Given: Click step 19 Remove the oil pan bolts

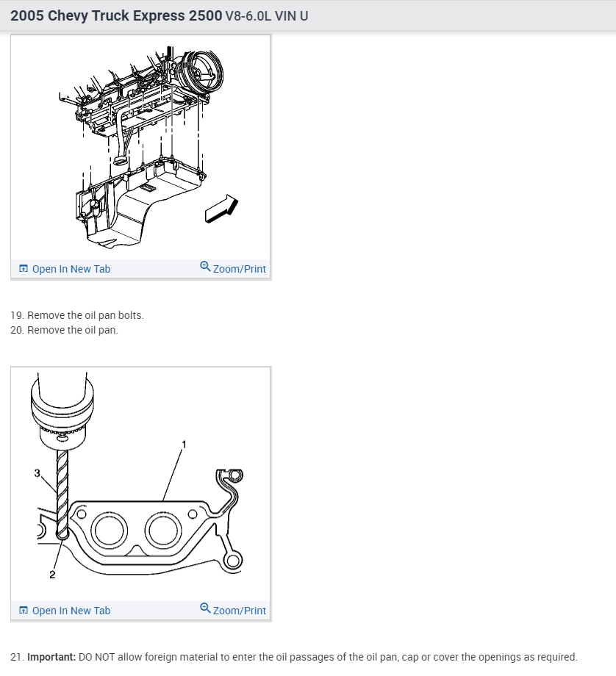Looking at the screenshot, I should tap(77, 315).
